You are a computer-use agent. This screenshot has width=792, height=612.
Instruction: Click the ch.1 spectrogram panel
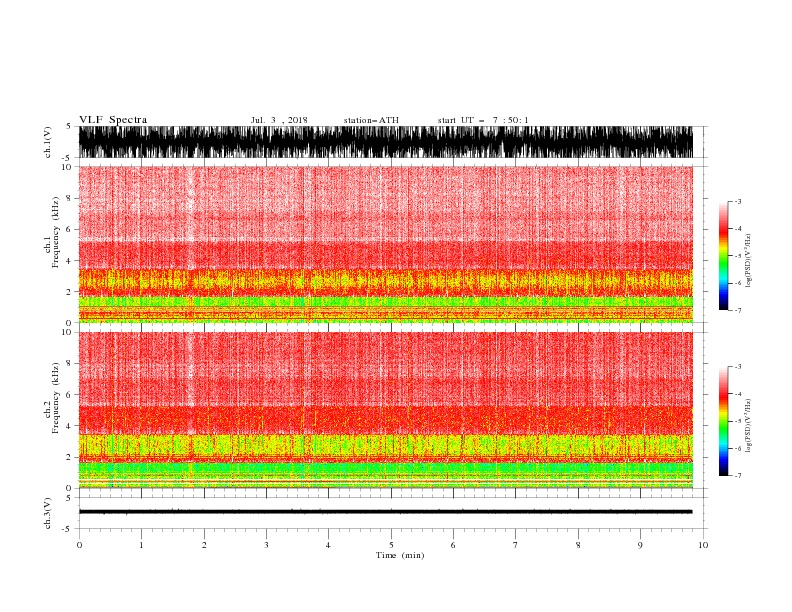click(x=386, y=244)
